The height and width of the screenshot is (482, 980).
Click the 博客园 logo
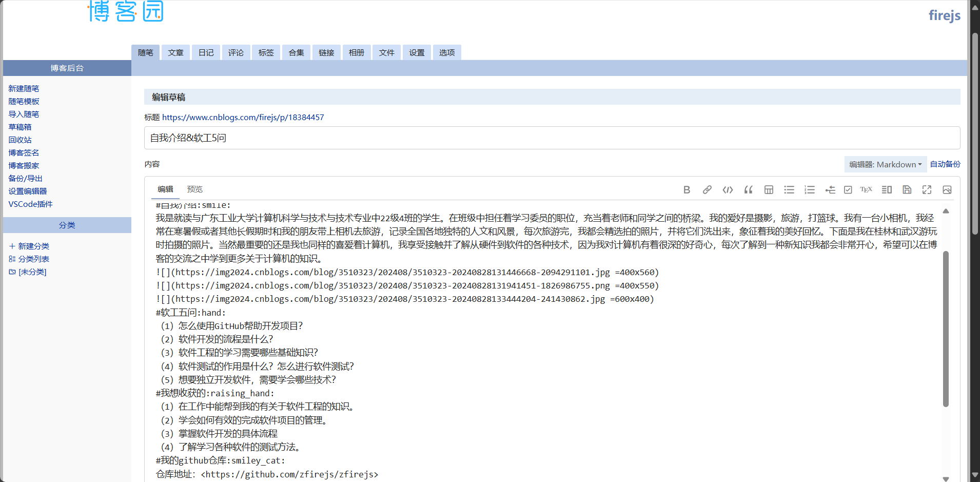point(126,11)
